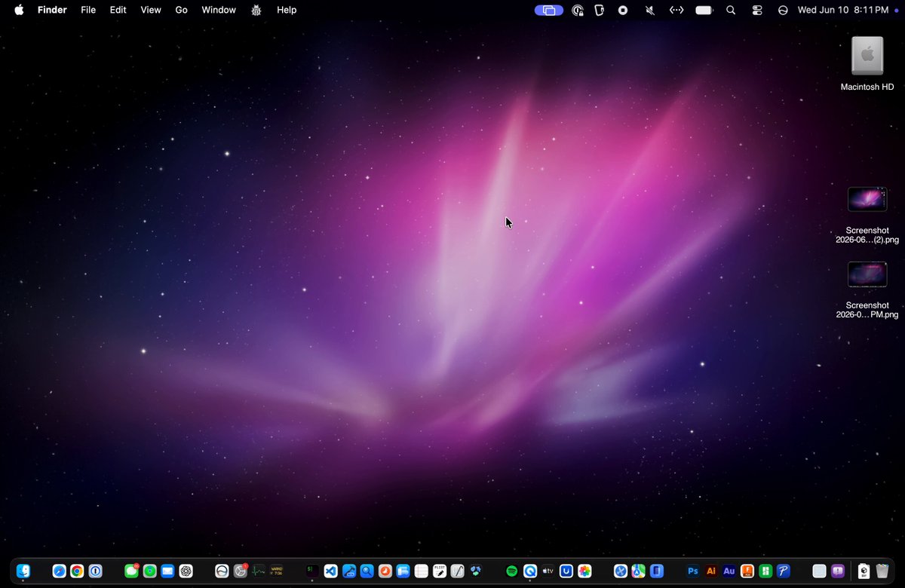Open Terminal from the Dock
The width and height of the screenshot is (905, 588).
(x=312, y=571)
